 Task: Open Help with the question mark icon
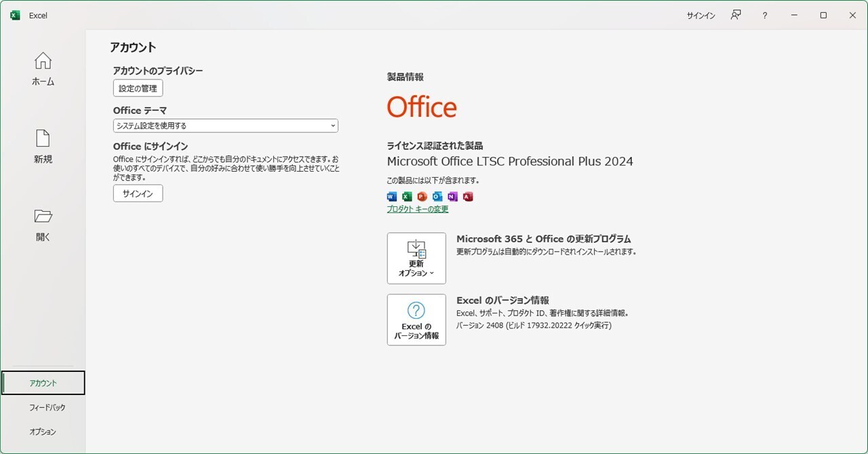[x=765, y=15]
